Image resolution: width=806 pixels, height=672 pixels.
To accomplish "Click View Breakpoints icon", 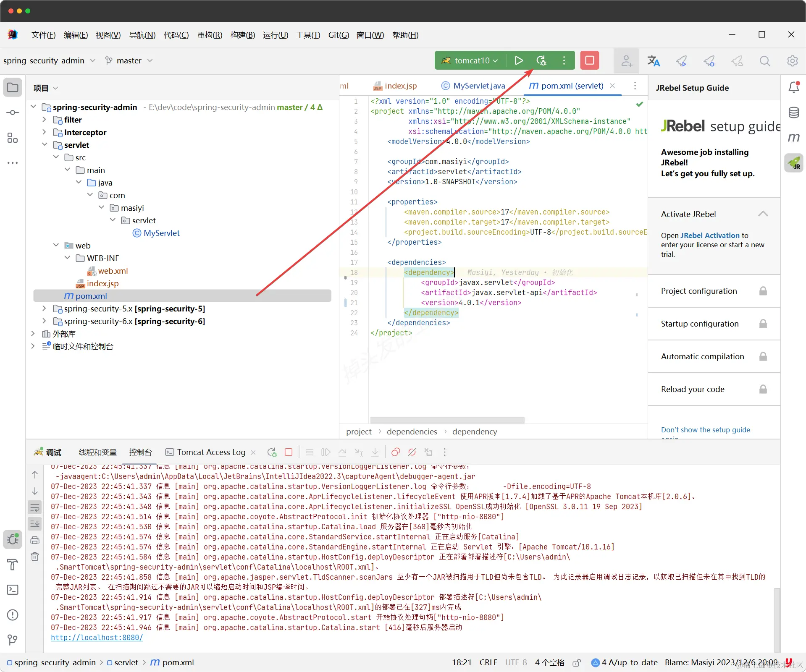I will point(395,452).
